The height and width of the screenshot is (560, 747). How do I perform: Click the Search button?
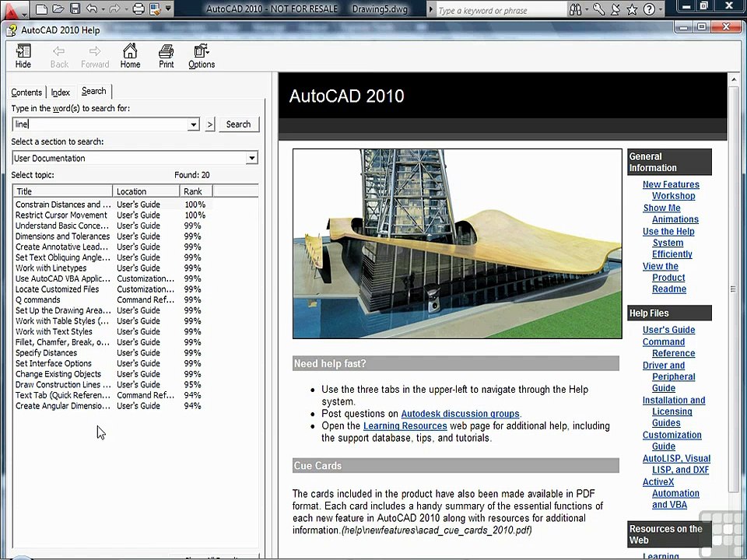(x=239, y=124)
